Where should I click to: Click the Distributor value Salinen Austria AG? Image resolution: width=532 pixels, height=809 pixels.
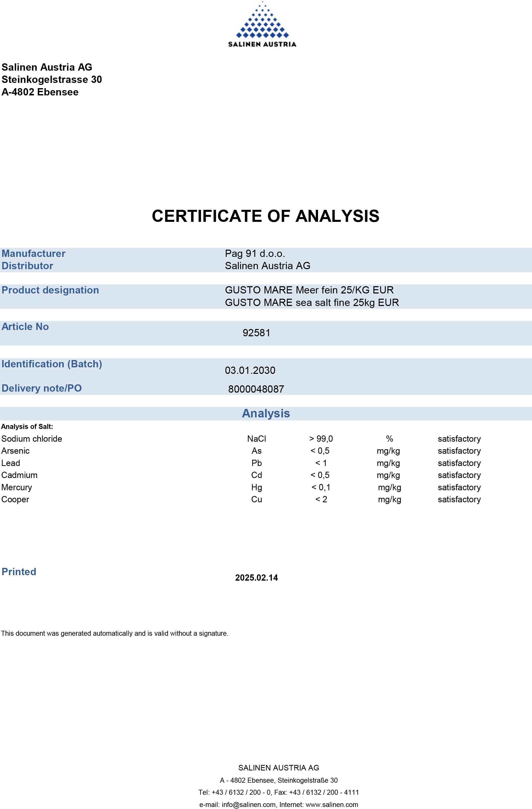[267, 266]
